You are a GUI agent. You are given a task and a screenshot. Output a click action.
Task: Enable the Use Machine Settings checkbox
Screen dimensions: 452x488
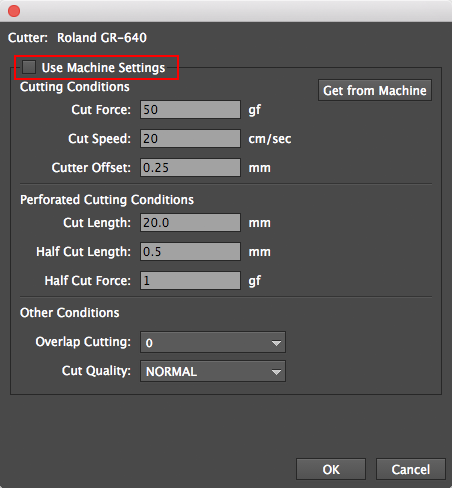click(x=29, y=67)
